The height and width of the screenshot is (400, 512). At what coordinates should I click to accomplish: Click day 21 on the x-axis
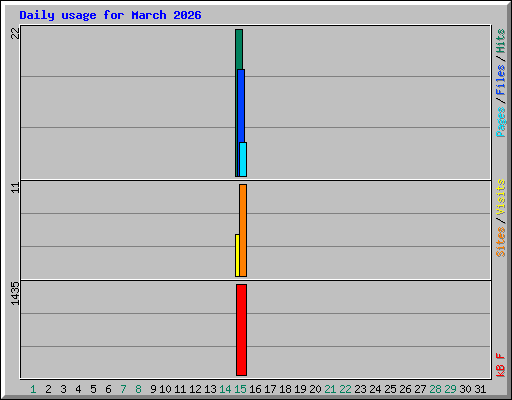pyautogui.click(x=330, y=389)
